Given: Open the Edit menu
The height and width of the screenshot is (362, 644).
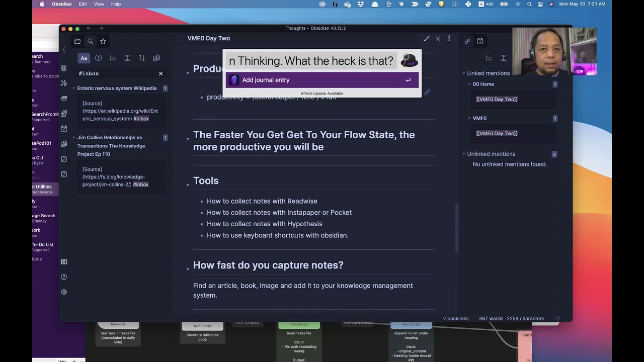Looking at the screenshot, I should pyautogui.click(x=83, y=4).
